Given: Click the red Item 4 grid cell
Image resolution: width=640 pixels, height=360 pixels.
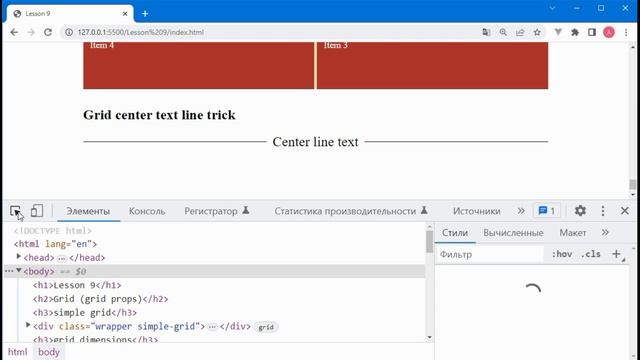Looking at the screenshot, I should coord(199,65).
